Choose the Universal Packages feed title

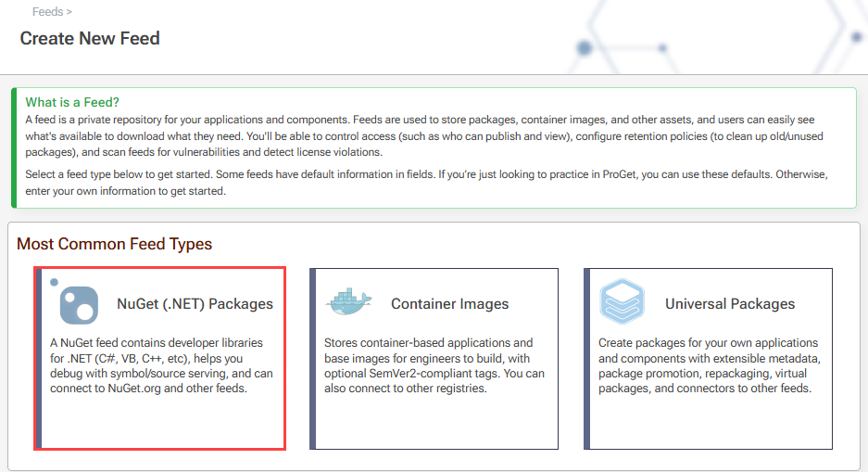tap(730, 303)
